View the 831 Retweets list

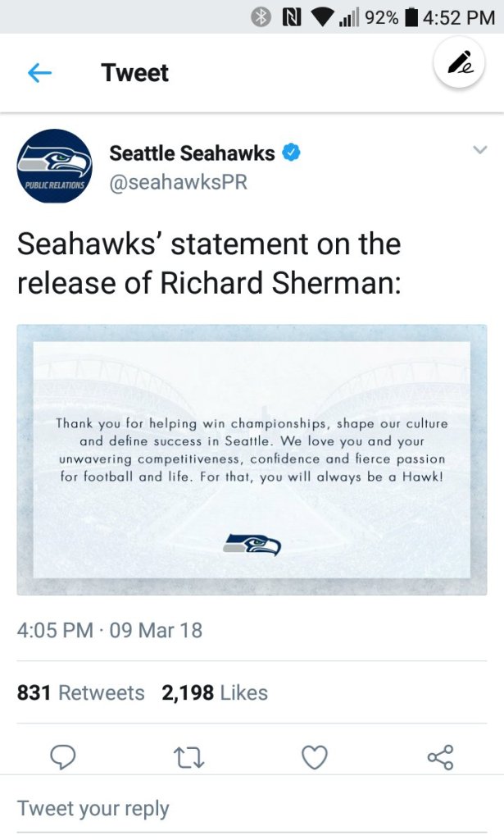coord(80,692)
